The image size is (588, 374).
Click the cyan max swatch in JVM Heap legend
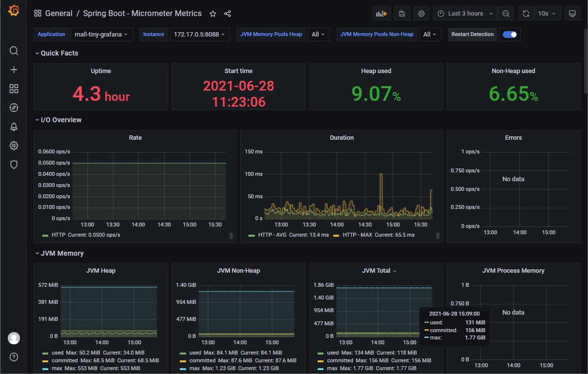tap(45, 369)
